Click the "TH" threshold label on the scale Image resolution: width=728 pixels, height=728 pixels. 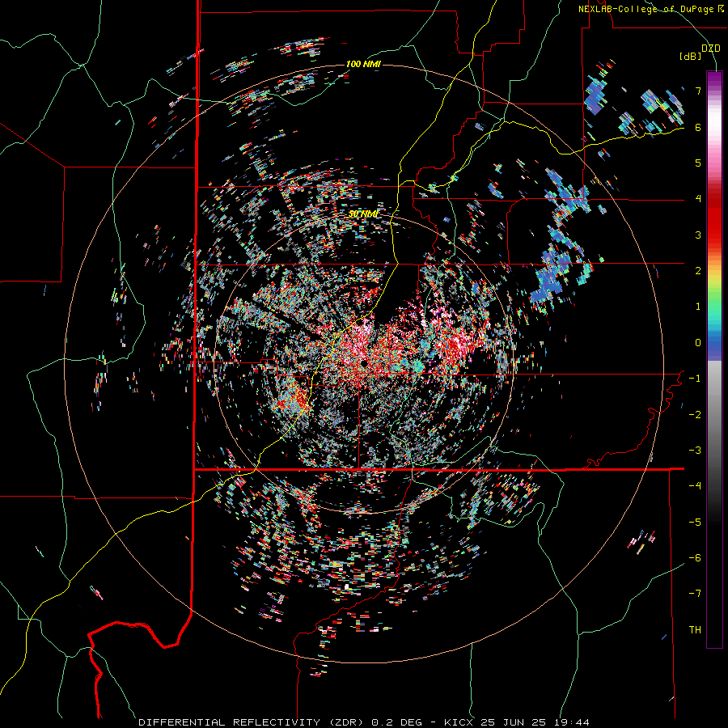pyautogui.click(x=695, y=630)
